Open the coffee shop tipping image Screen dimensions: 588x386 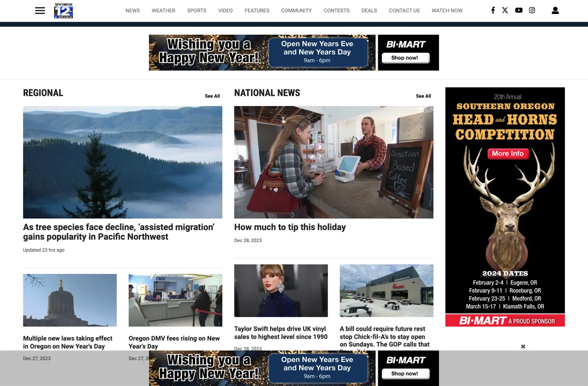pos(334,162)
